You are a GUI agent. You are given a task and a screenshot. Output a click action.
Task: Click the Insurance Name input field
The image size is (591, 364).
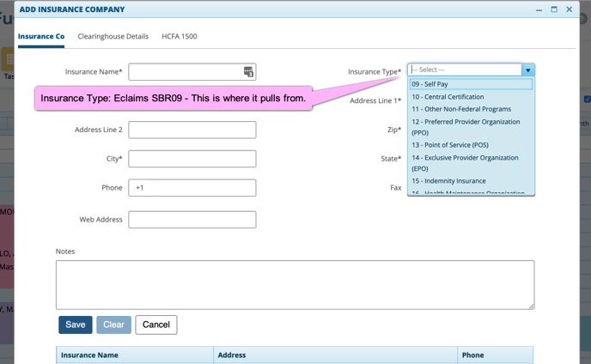coord(192,71)
